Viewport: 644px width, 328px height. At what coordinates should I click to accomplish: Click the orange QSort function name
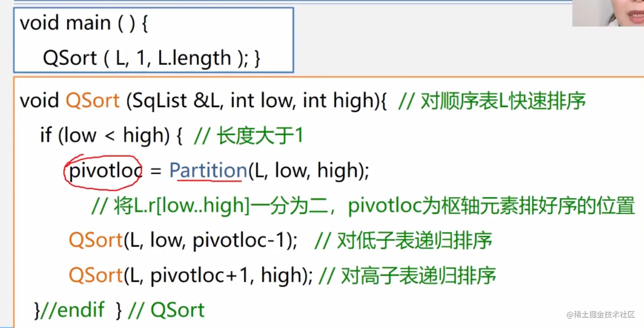92,101
